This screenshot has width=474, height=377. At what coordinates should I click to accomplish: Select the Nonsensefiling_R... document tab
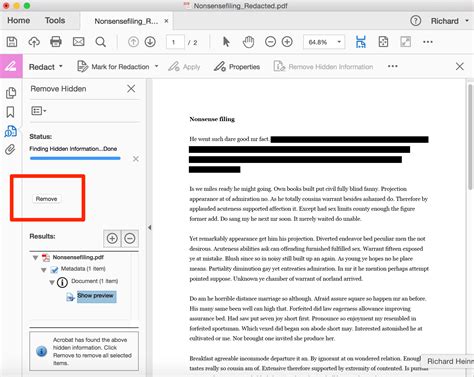click(126, 21)
